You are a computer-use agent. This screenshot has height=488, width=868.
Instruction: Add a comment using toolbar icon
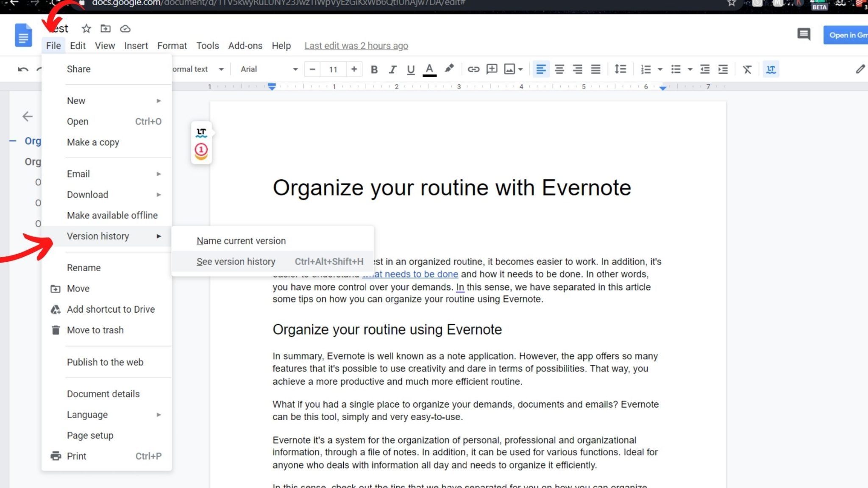(492, 69)
